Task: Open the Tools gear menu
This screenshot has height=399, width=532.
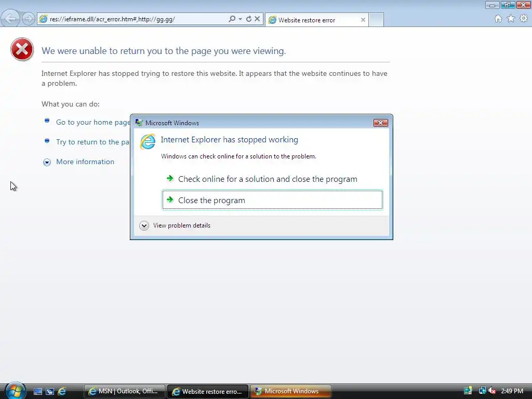Action: (524, 19)
